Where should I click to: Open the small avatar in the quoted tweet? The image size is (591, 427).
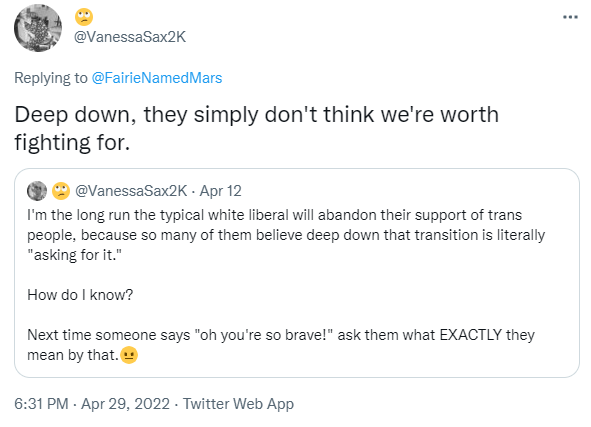pyautogui.click(x=37, y=191)
